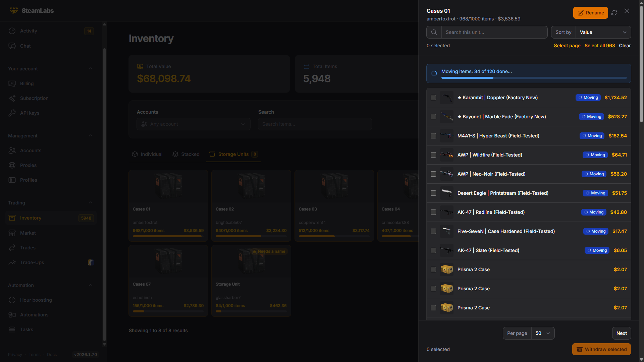Click the search magnifier icon in unit panel
644x362 pixels.
(x=434, y=32)
